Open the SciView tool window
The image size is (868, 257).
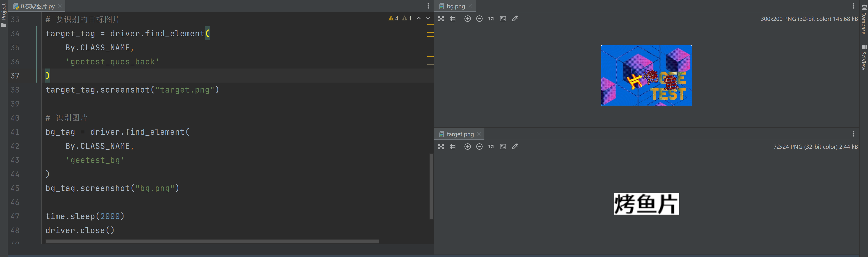[864, 57]
